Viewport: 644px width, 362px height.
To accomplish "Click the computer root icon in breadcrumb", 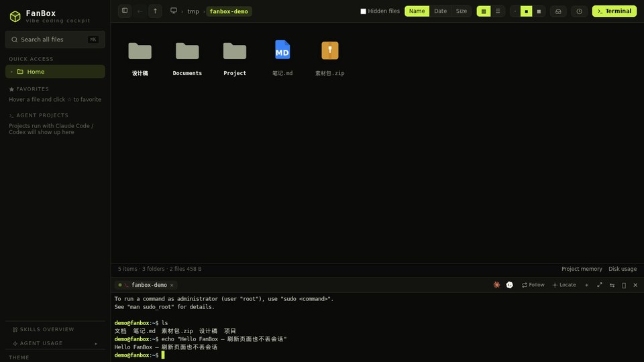I will click(174, 11).
